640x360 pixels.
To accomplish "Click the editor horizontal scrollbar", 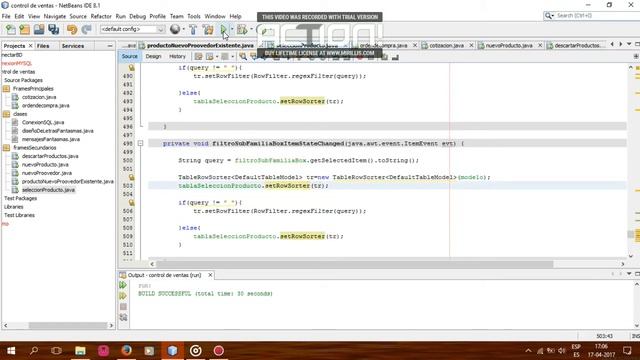I will tap(354, 264).
